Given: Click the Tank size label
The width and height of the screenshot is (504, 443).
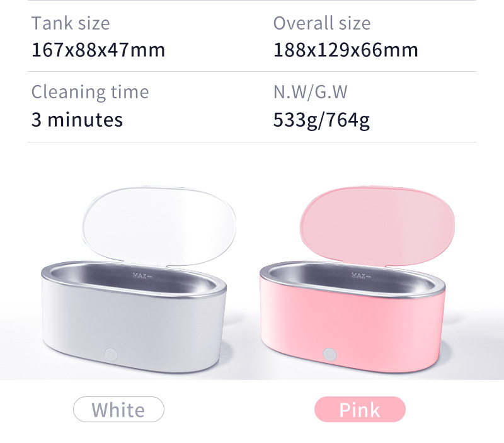Looking at the screenshot, I should (x=71, y=23).
